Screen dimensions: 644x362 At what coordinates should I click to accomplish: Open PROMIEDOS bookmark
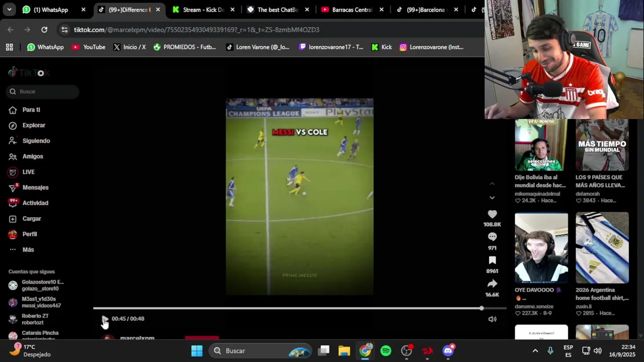(x=185, y=47)
